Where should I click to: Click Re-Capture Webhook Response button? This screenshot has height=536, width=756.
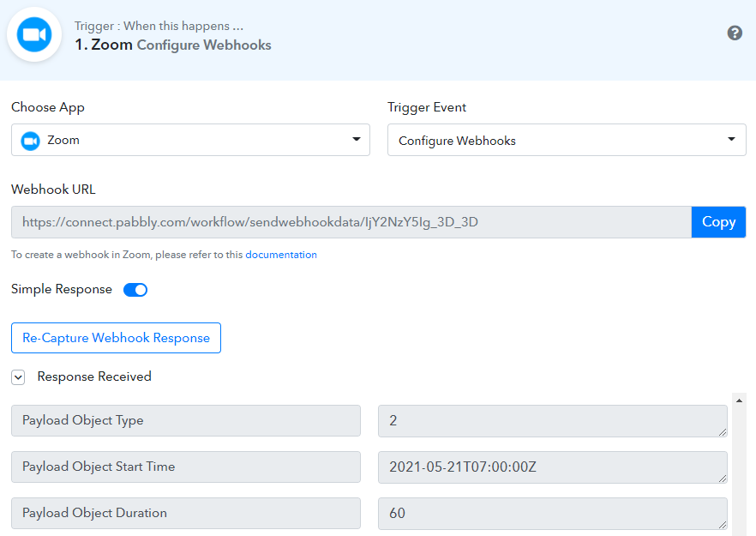[x=116, y=338]
